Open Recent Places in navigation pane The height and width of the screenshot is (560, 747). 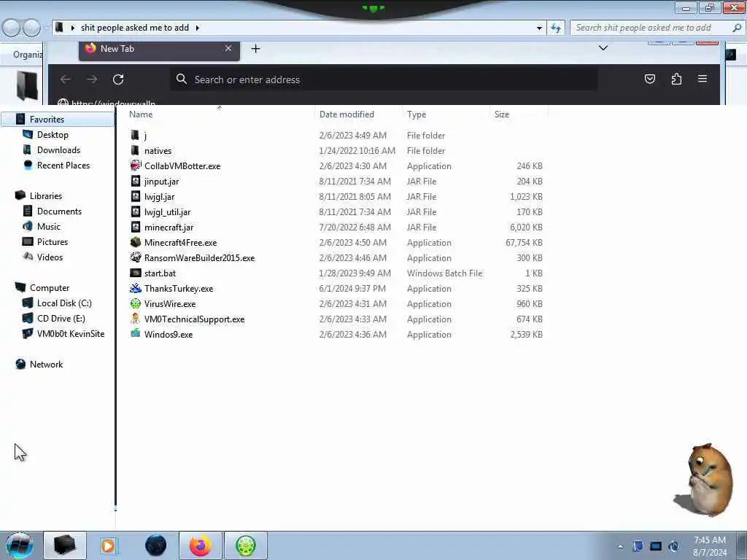(63, 165)
